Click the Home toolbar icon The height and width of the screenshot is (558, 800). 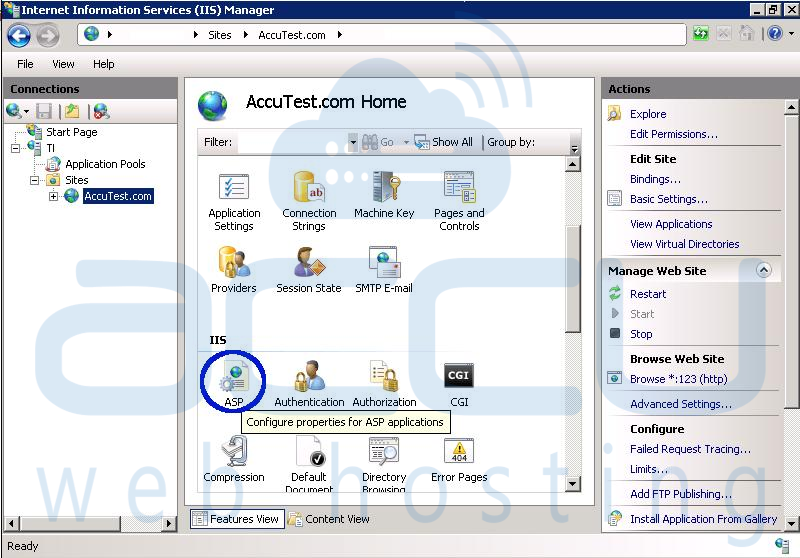746,34
